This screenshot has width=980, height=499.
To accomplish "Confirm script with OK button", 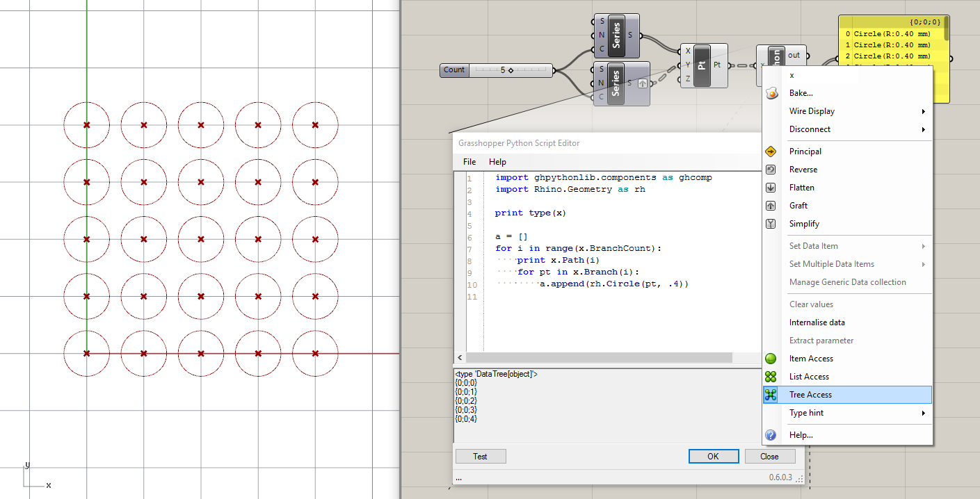I will (x=713, y=457).
